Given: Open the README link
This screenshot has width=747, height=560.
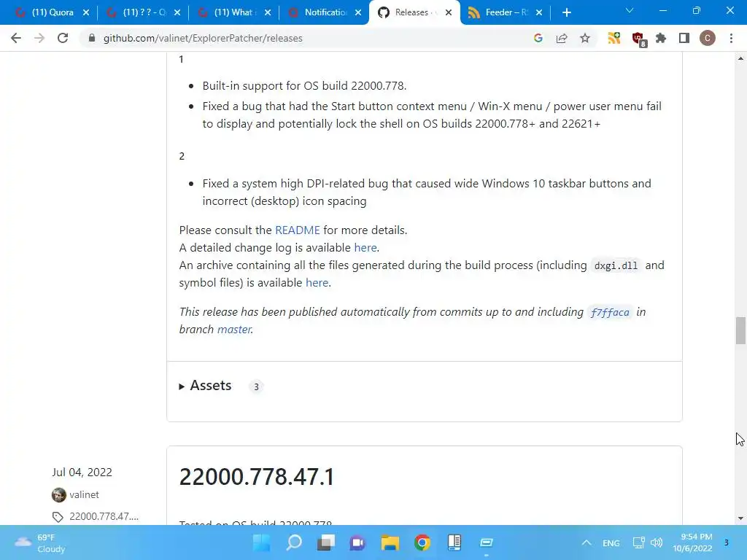Looking at the screenshot, I should pyautogui.click(x=298, y=230).
